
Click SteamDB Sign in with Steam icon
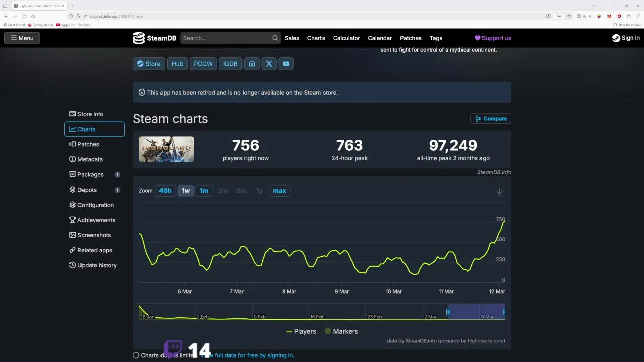[626, 38]
